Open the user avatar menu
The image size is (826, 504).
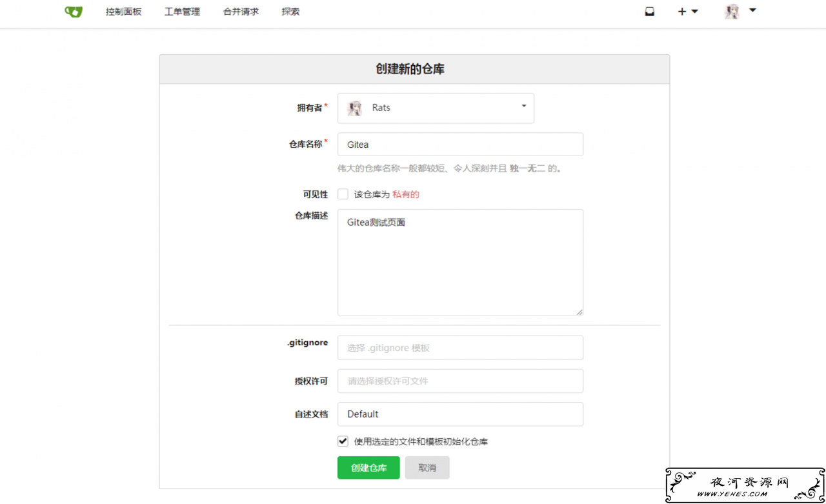click(x=740, y=12)
